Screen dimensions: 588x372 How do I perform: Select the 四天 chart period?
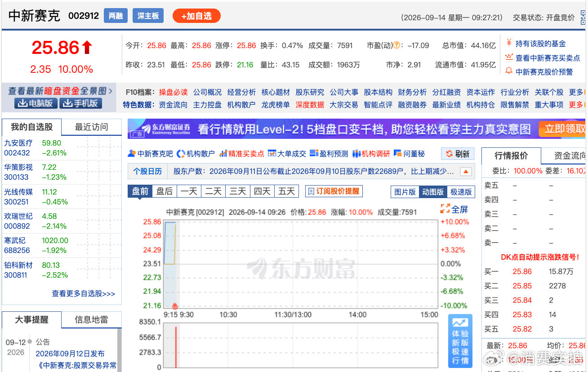262,191
